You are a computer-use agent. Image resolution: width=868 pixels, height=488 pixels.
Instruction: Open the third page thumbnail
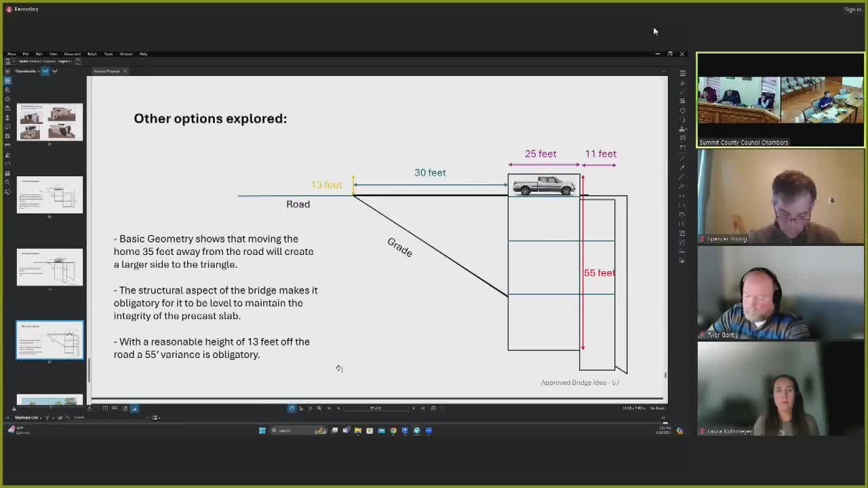pyautogui.click(x=50, y=267)
